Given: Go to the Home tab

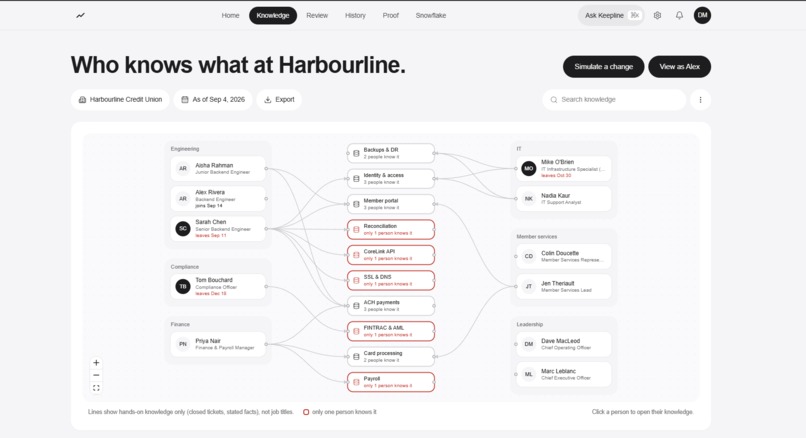Looking at the screenshot, I should click(230, 15).
